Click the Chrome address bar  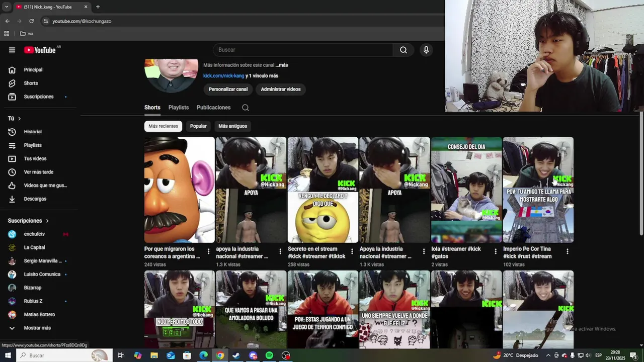(x=242, y=21)
